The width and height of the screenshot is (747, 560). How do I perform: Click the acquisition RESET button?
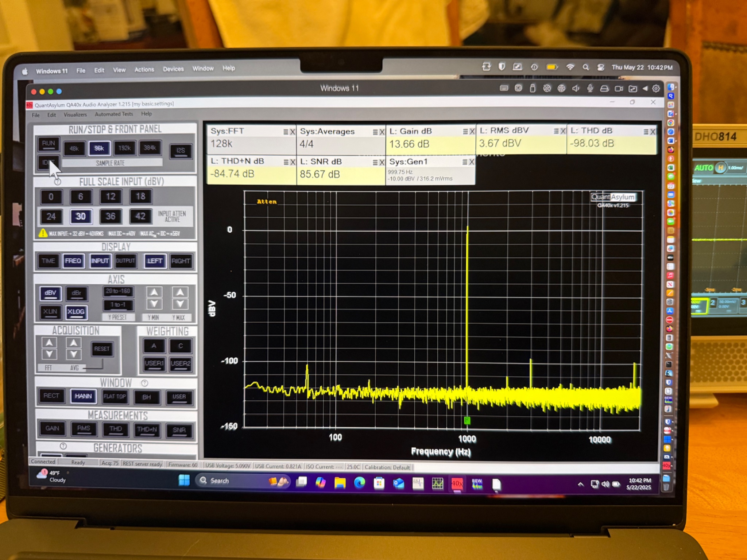pyautogui.click(x=102, y=349)
